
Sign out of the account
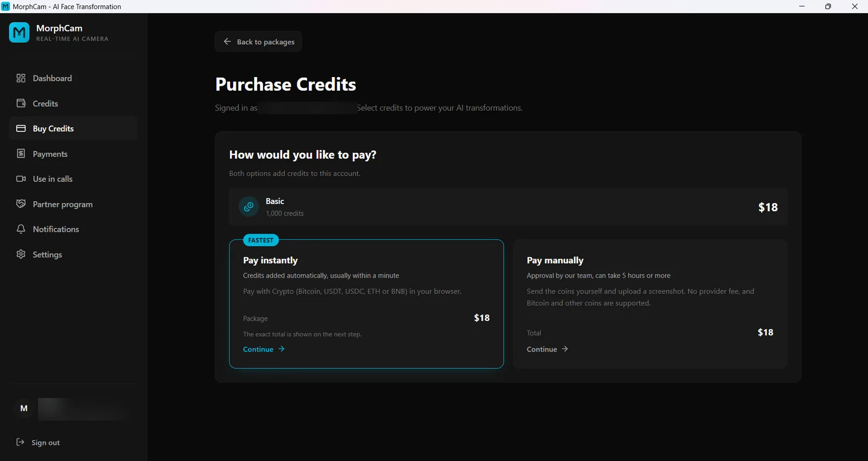point(39,443)
